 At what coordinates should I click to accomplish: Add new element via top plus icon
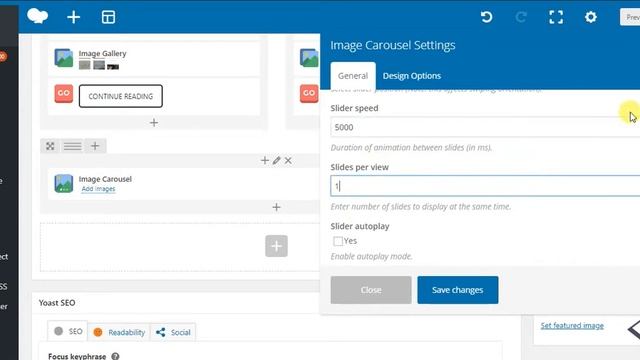click(x=73, y=17)
